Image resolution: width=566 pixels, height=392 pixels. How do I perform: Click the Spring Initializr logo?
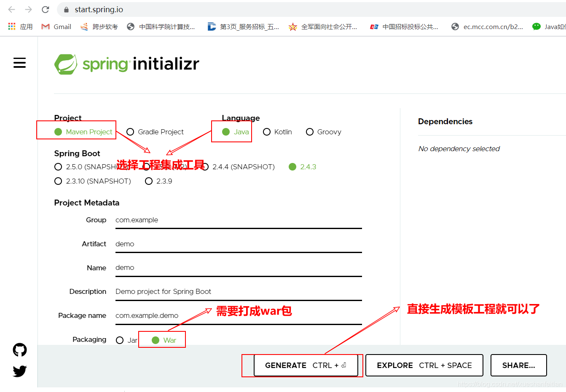126,64
